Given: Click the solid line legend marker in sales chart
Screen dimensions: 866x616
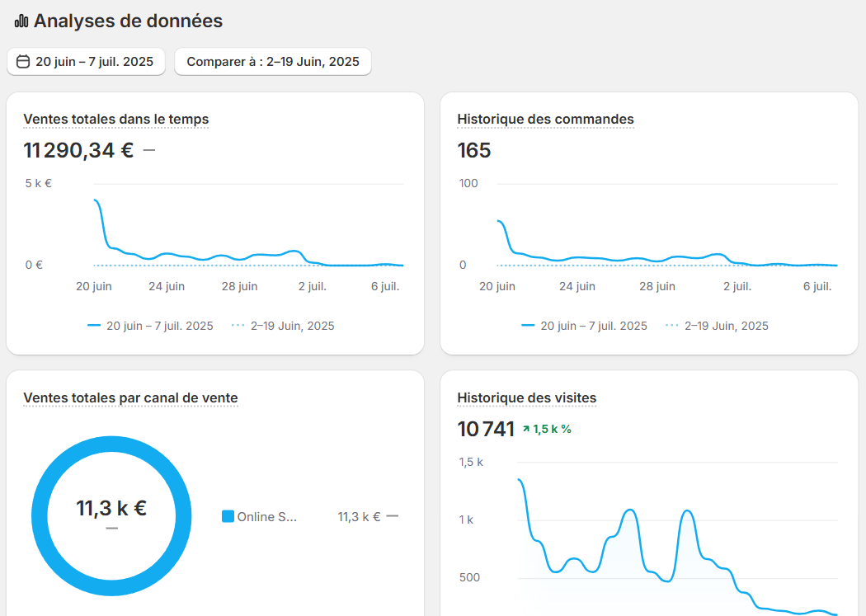Looking at the screenshot, I should click(94, 326).
